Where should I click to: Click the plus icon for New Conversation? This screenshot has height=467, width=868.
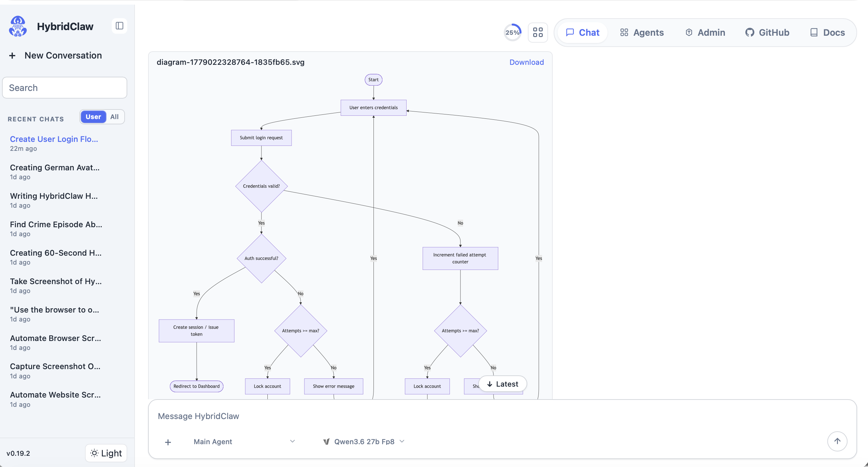coord(12,56)
